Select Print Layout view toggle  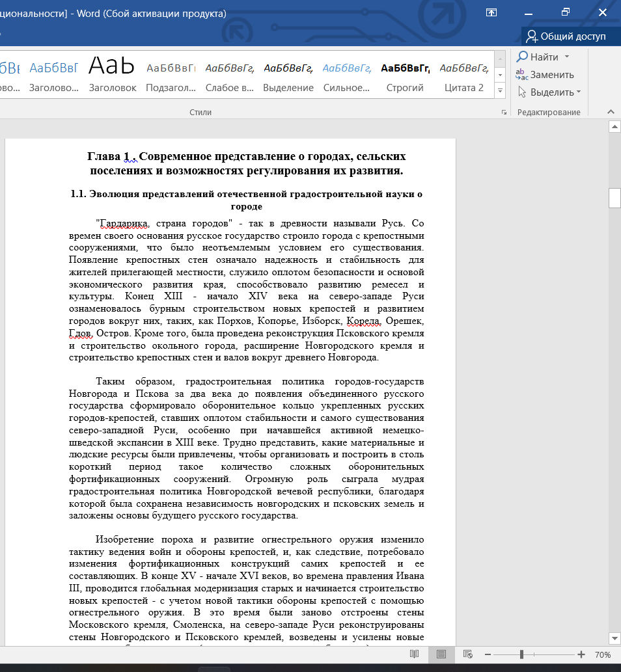point(441,654)
